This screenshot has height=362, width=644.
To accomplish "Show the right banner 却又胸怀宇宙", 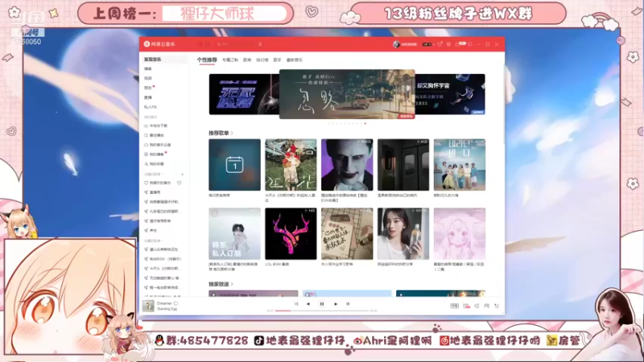I will [x=450, y=94].
